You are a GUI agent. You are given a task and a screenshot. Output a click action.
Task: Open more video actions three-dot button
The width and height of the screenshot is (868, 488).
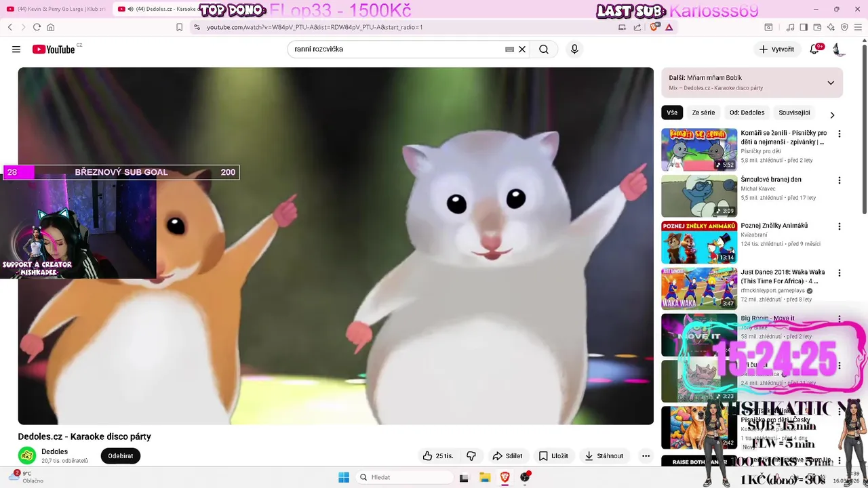[x=646, y=456]
